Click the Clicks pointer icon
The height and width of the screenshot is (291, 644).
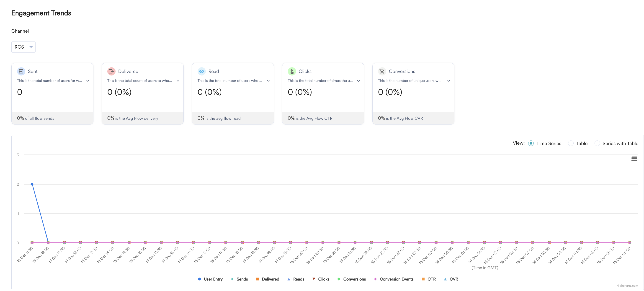coord(292,71)
